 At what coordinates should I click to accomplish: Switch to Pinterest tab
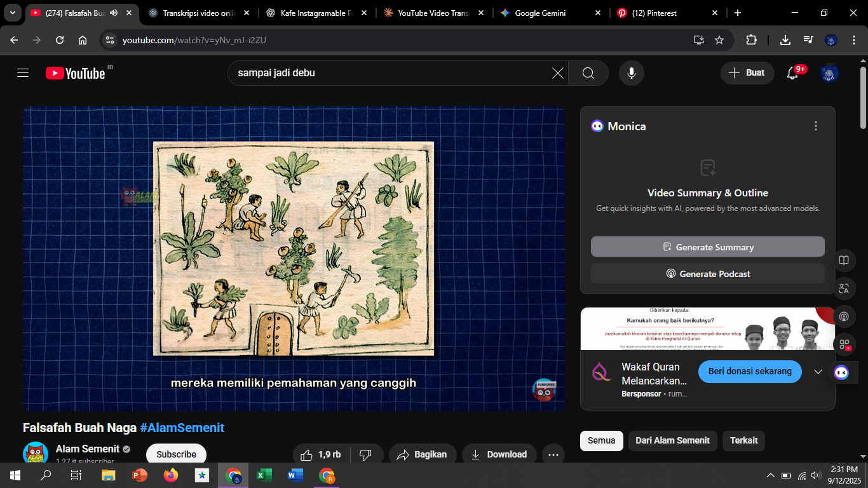tap(668, 13)
